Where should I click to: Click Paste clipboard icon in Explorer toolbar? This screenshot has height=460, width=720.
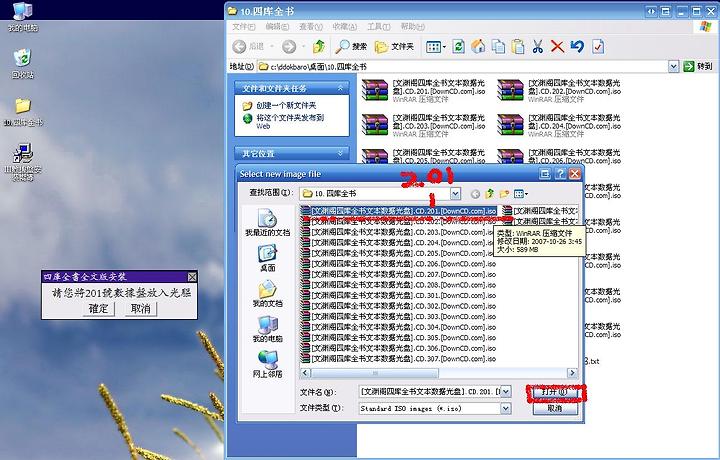[518, 46]
